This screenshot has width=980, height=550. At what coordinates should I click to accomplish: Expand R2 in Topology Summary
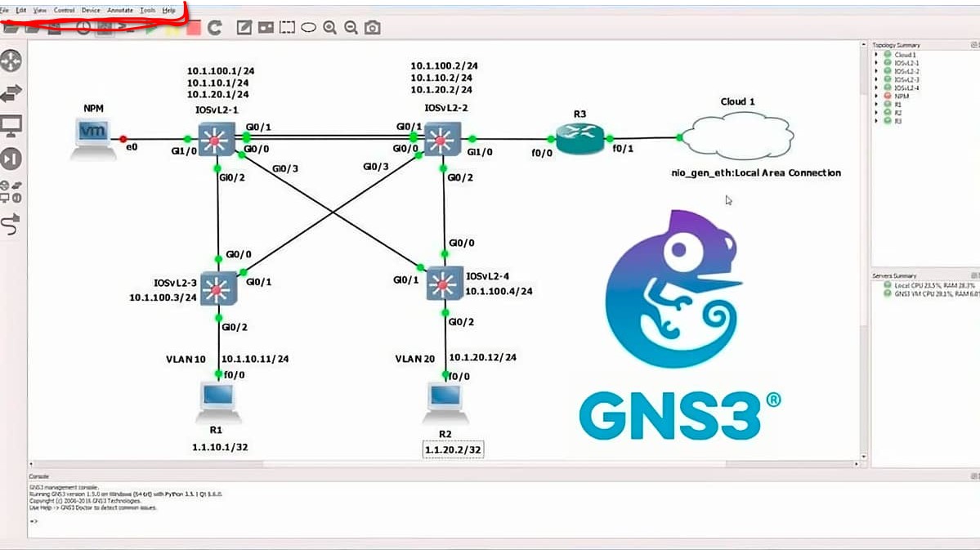click(x=876, y=113)
